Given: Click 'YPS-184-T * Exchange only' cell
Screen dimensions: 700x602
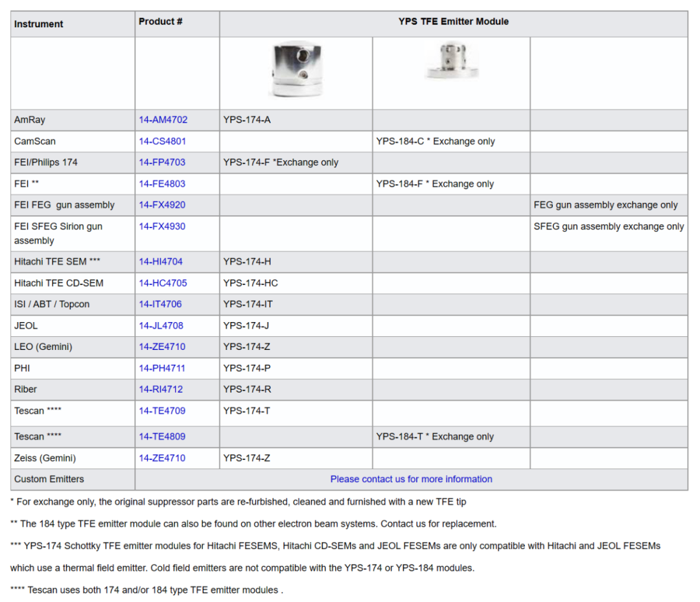Looking at the screenshot, I should click(x=451, y=437).
